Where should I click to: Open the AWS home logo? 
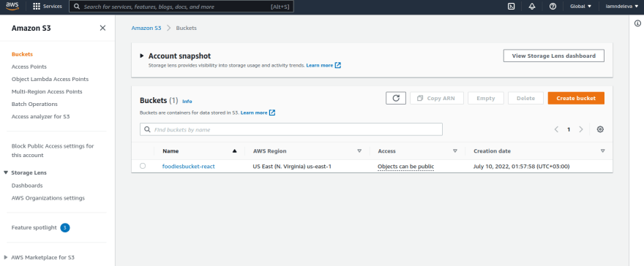click(x=12, y=6)
